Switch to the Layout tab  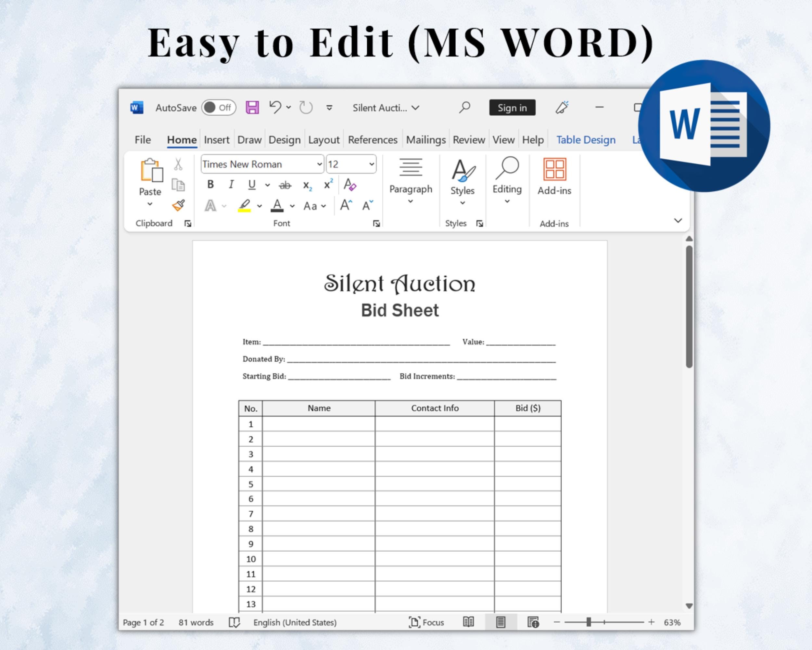324,140
